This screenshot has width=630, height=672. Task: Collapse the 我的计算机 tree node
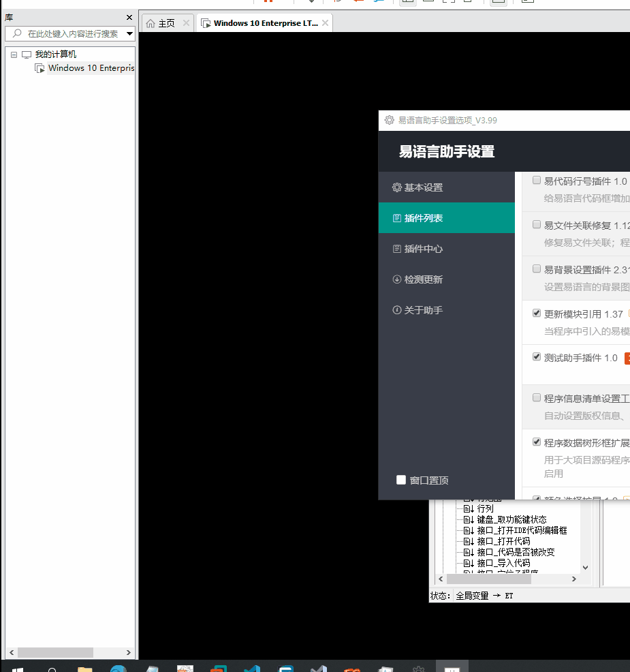click(14, 55)
